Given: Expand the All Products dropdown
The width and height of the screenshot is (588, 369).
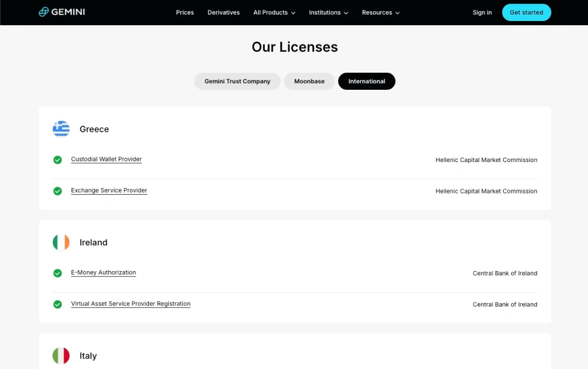Looking at the screenshot, I should tap(274, 13).
